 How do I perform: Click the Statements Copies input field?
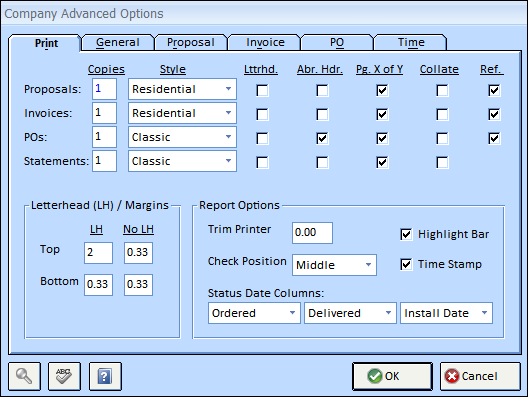tap(104, 161)
